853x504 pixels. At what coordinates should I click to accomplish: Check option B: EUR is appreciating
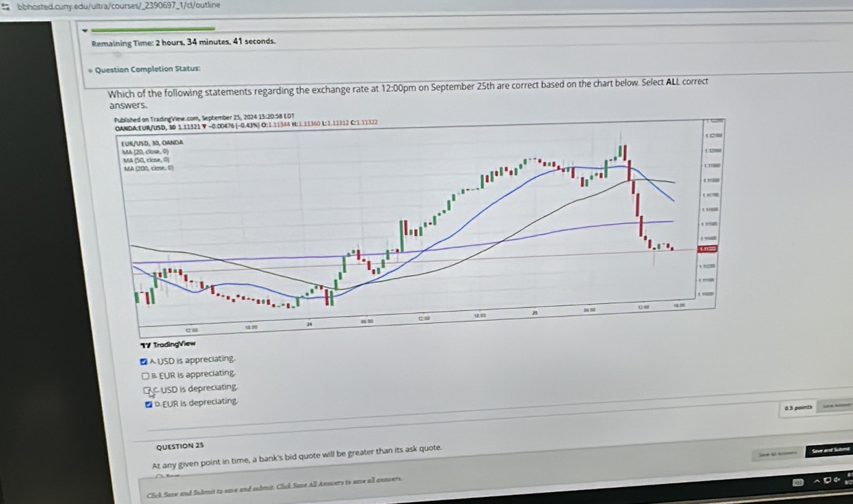(x=143, y=374)
